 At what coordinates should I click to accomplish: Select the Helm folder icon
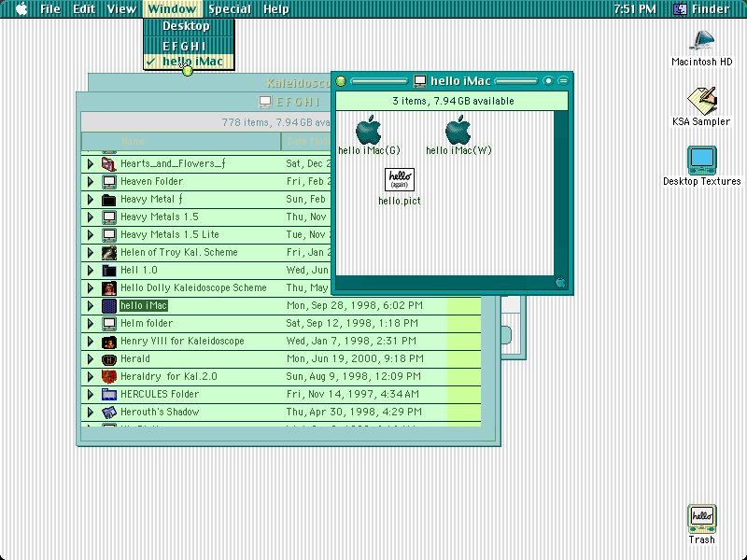point(109,324)
